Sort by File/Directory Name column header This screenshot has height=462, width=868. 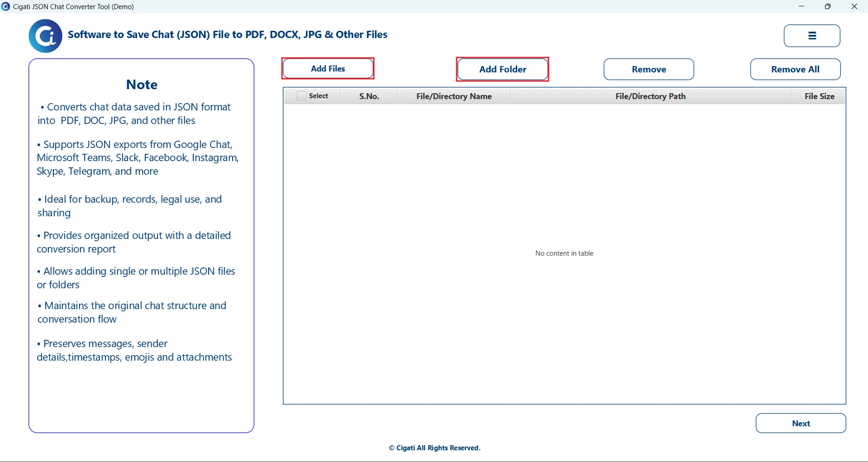(x=454, y=96)
